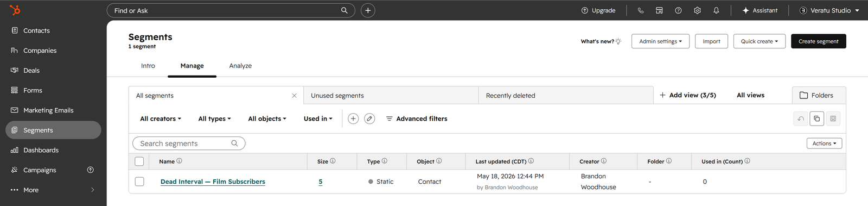Open the Veratu Studio account menu
This screenshot has height=206, width=868.
tap(829, 10)
